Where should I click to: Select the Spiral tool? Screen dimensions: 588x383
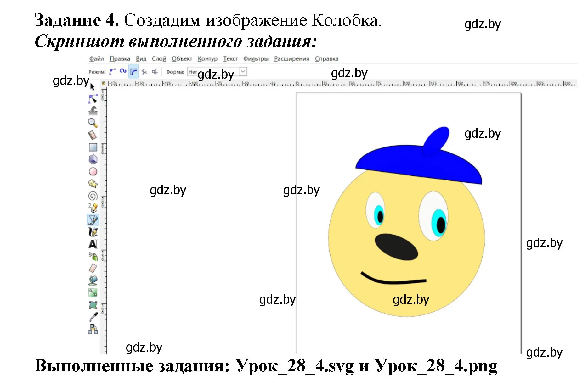93,196
